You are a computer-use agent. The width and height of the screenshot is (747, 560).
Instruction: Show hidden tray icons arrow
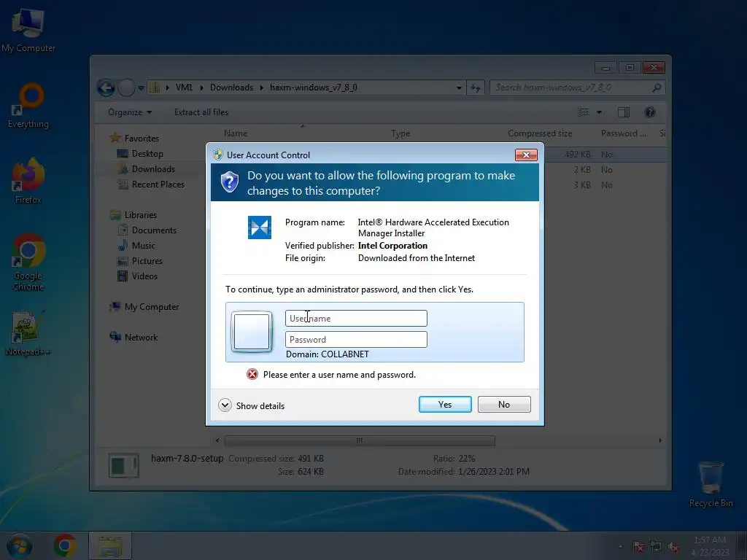620,547
